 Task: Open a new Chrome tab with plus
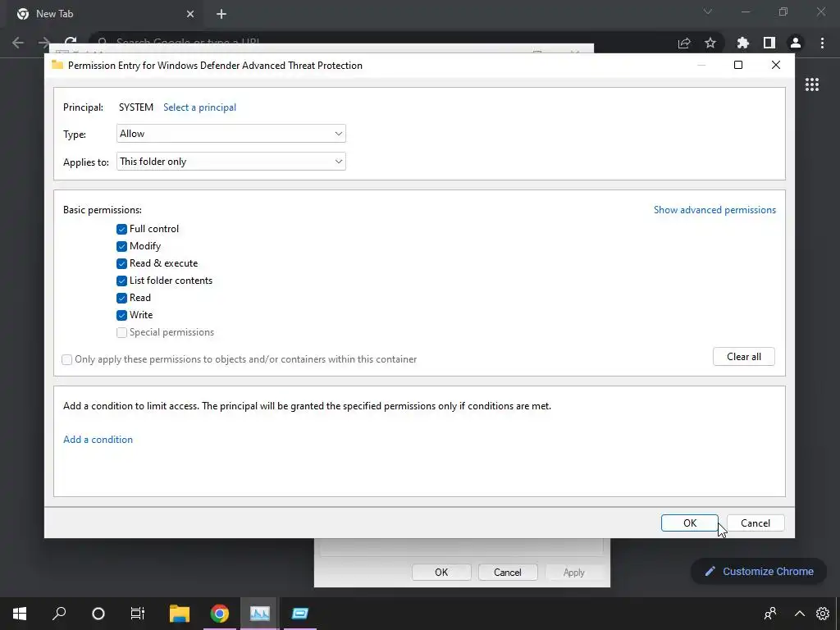(221, 14)
